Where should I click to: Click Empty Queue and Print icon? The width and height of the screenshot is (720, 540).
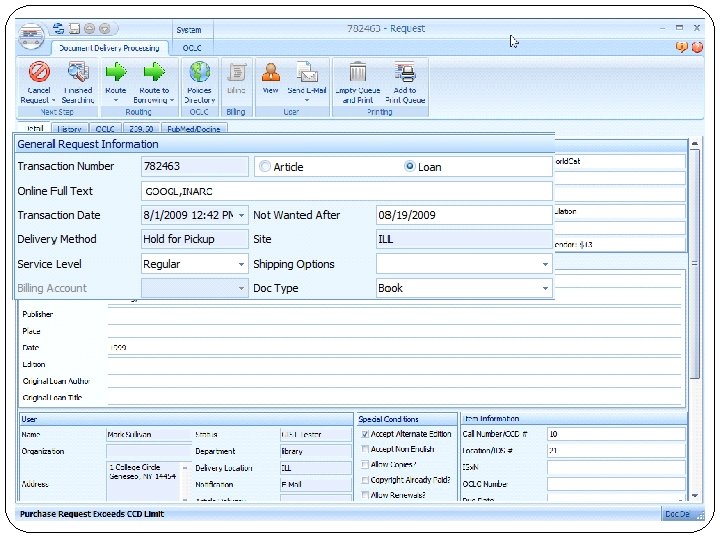[357, 72]
